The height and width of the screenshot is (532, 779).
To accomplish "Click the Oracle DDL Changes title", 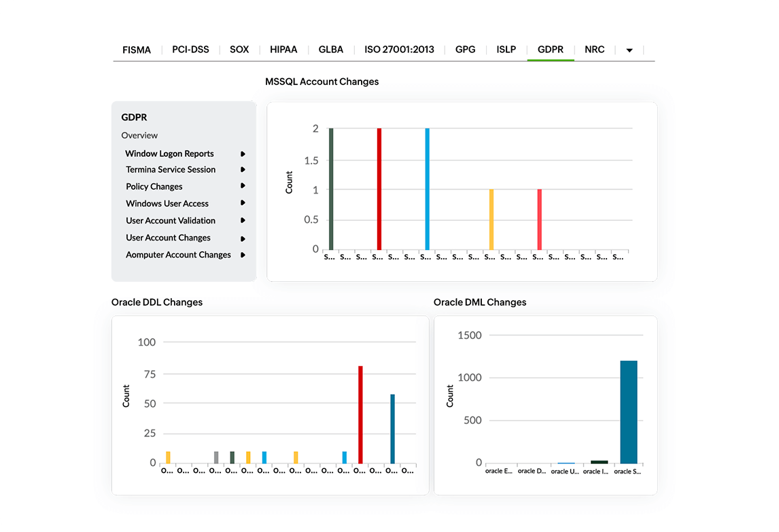I will pyautogui.click(x=157, y=302).
